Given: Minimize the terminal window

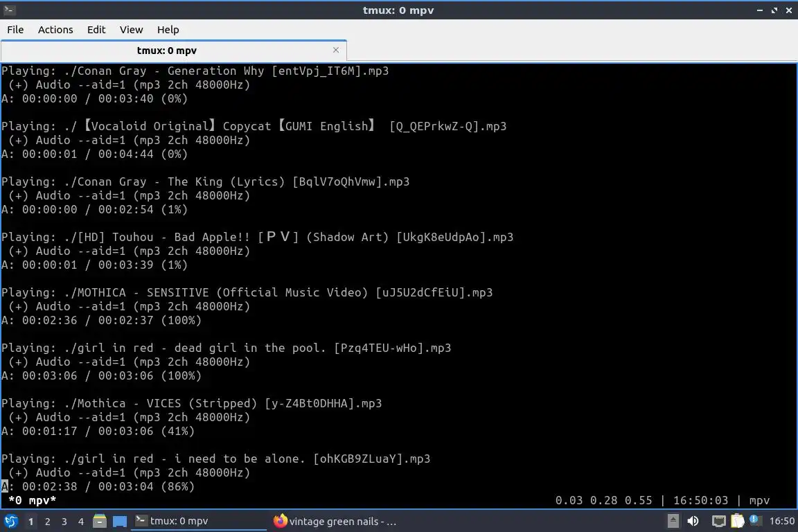Looking at the screenshot, I should [760, 10].
